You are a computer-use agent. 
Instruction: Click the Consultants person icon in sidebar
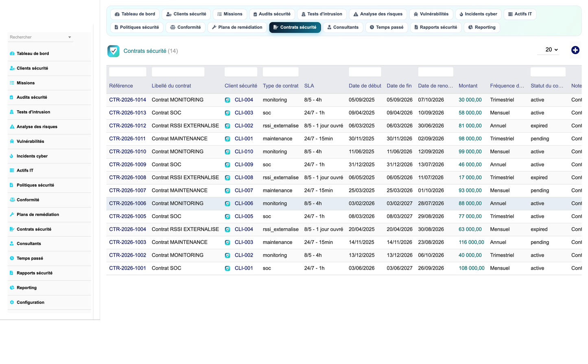click(12, 244)
